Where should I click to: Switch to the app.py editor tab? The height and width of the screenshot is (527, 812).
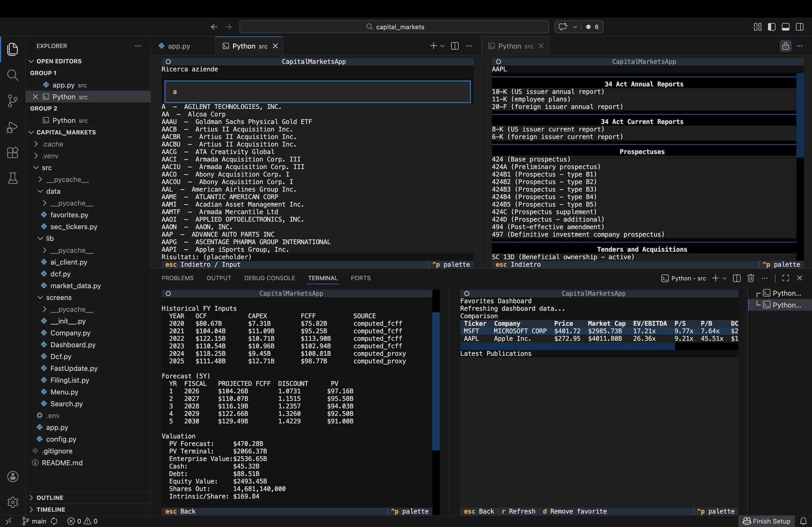(x=178, y=46)
